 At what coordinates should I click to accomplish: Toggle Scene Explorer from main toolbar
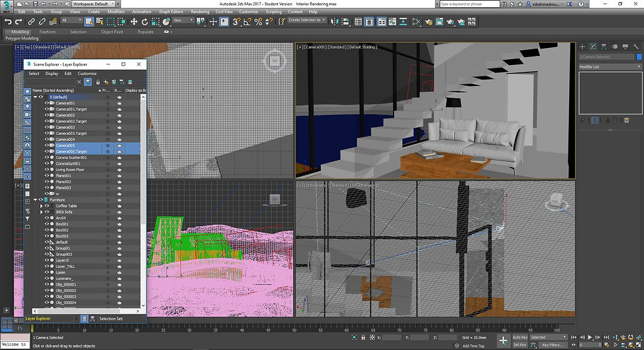[x=358, y=22]
